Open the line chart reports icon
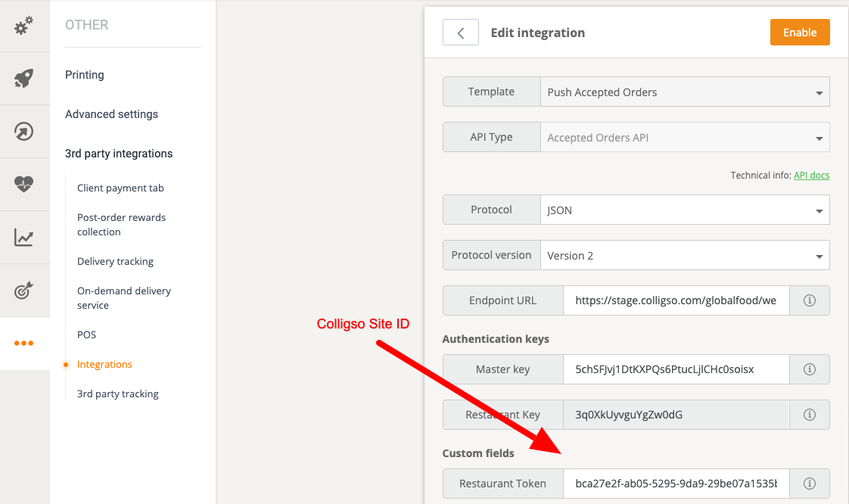849x504 pixels. point(24,238)
